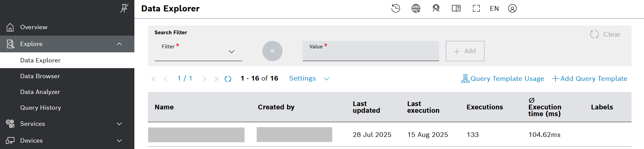Click the unpin sidebar icon

click(124, 8)
